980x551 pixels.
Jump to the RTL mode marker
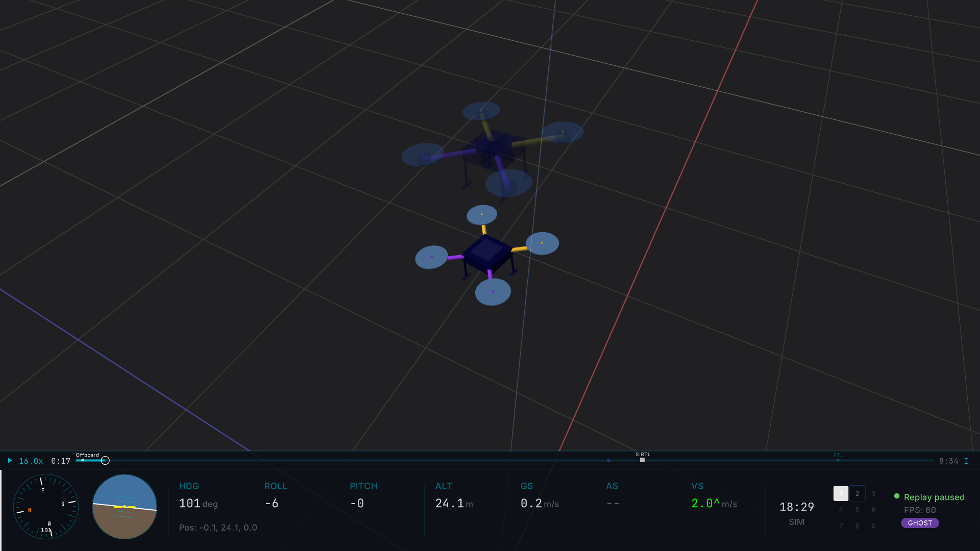click(838, 460)
